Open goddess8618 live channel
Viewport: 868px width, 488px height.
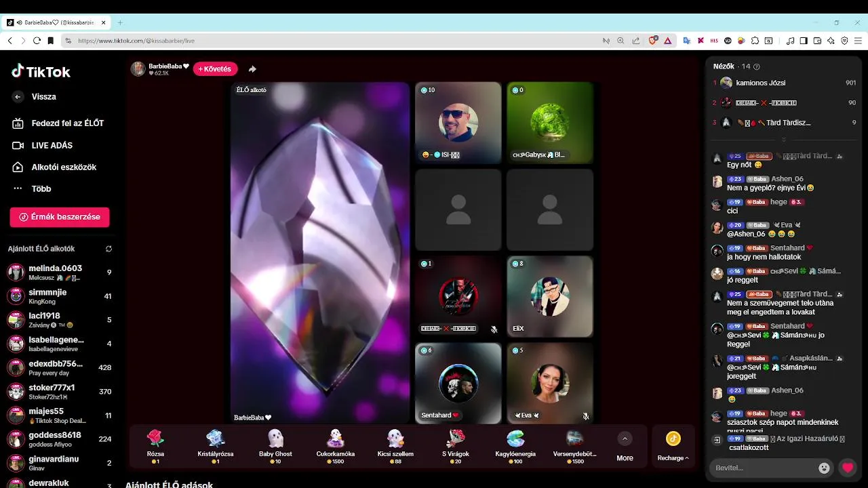click(60, 439)
